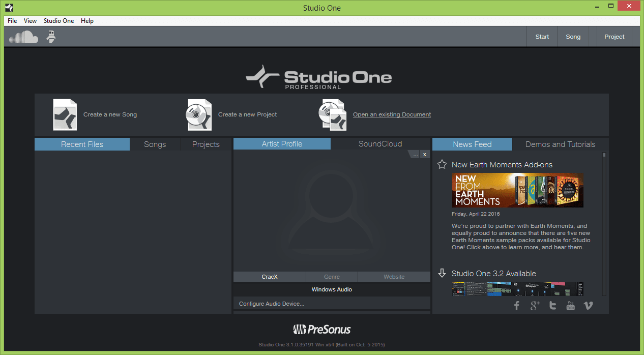Open the Demos and Tutorials tab

tap(560, 144)
